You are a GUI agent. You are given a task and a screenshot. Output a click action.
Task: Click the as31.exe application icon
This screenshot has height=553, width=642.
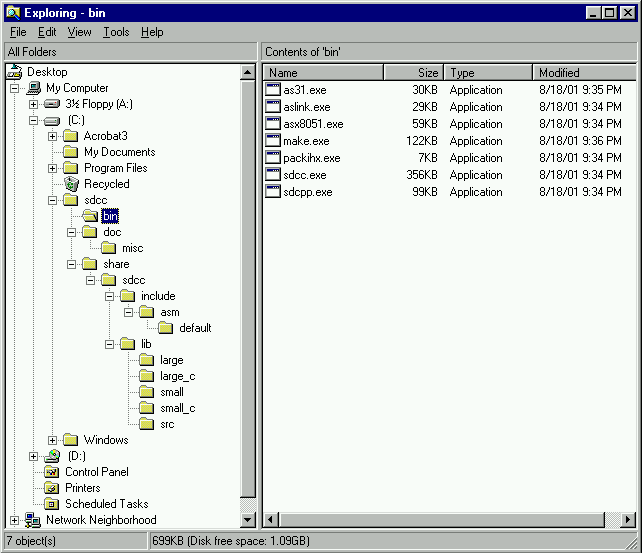(x=273, y=90)
